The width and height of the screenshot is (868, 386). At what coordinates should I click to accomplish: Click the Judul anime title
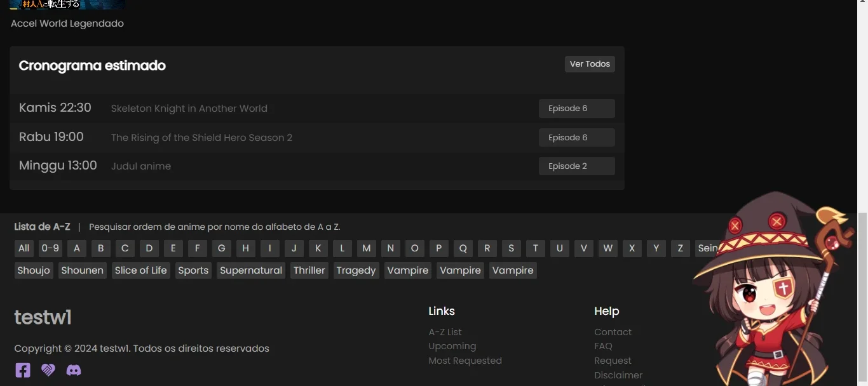(141, 166)
